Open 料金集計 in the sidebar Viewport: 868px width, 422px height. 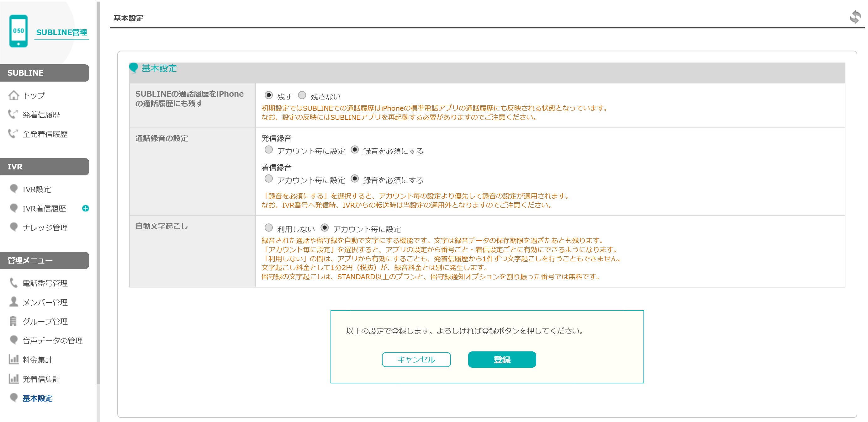[37, 360]
